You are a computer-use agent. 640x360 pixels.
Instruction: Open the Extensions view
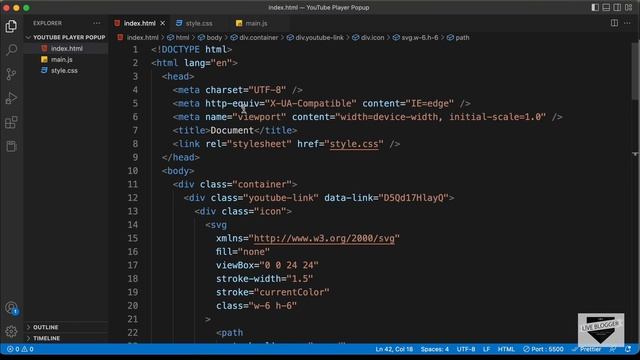pyautogui.click(x=11, y=122)
